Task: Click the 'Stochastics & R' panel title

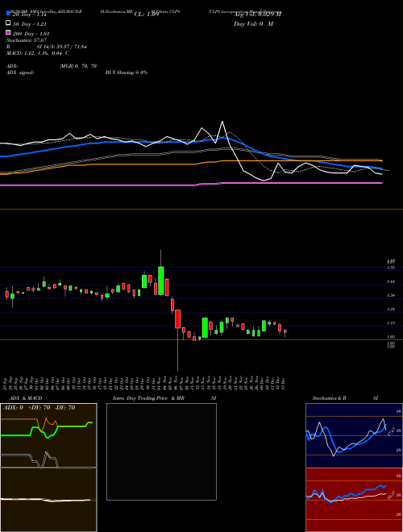Action: click(x=330, y=398)
